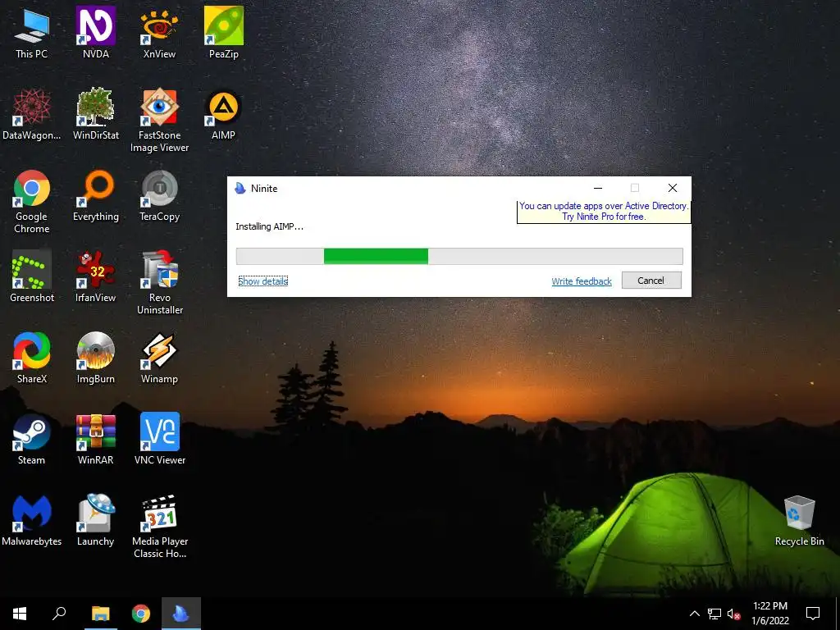Open the clock showing 1:22 PM
Image resolution: width=840 pixels, height=630 pixels.
(x=769, y=614)
